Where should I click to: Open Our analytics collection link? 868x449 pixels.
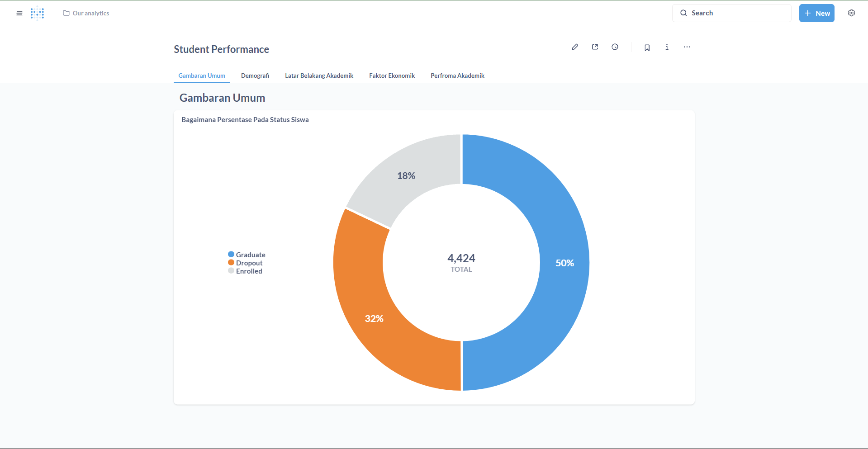(86, 13)
